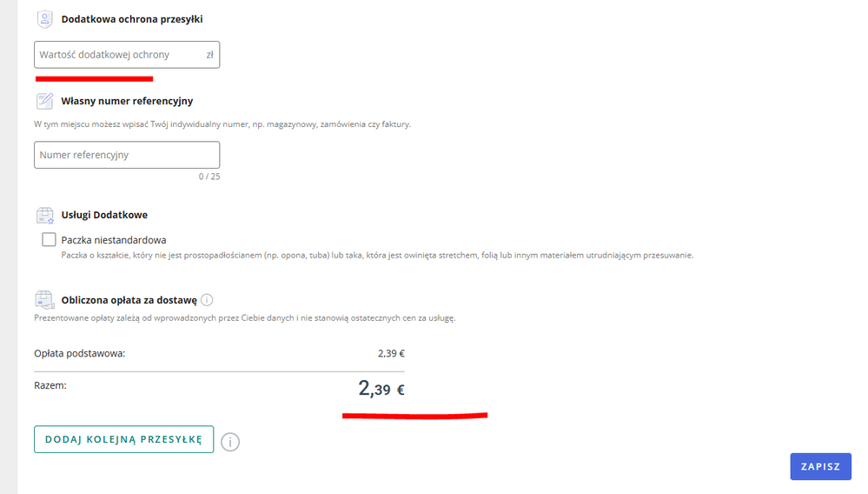Enable the Paczka niestandardowa checkbox
Screen dimensions: 868x494
coord(50,240)
